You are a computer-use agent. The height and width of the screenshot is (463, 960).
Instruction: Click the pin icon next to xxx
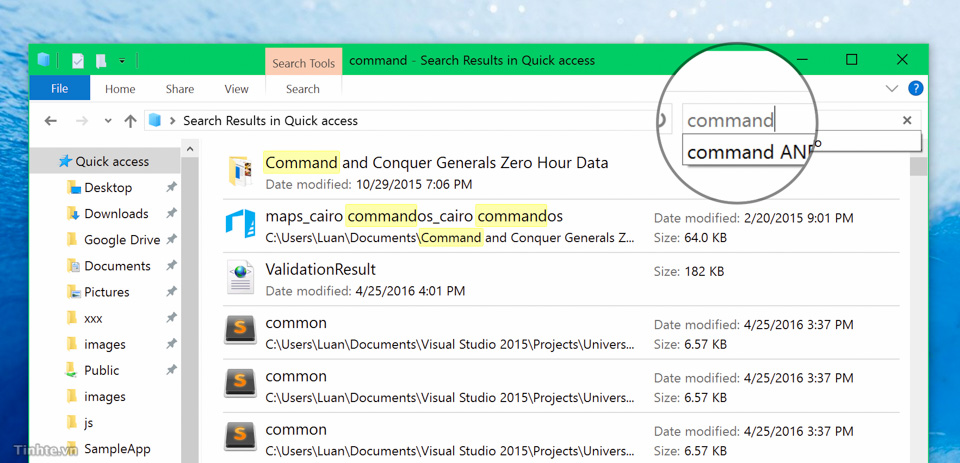(x=171, y=318)
